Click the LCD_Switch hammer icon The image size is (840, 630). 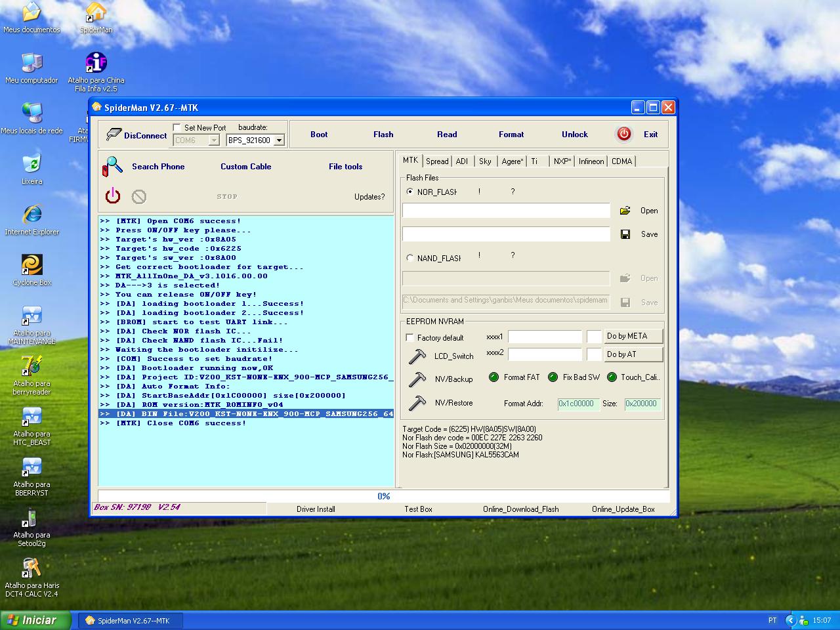(417, 356)
